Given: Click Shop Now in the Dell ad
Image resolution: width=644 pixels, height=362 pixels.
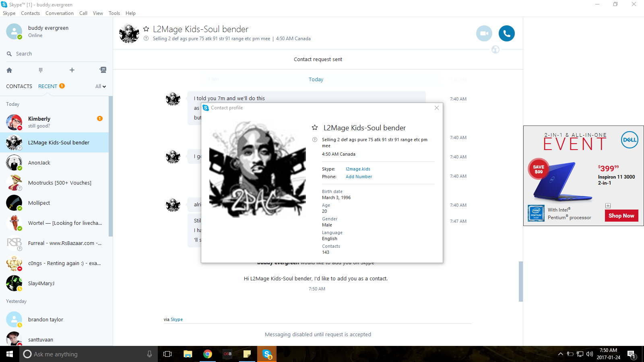Looking at the screenshot, I should 621,216.
